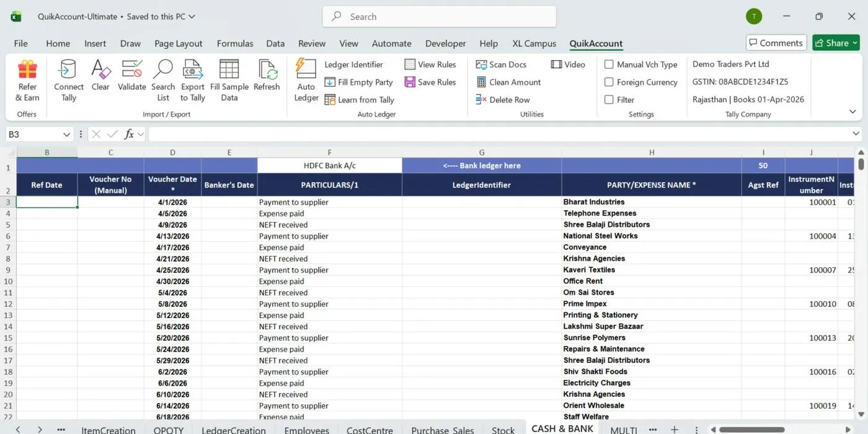This screenshot has height=434, width=868.
Task: Click the vertical scrollbar thumb
Action: [861, 164]
